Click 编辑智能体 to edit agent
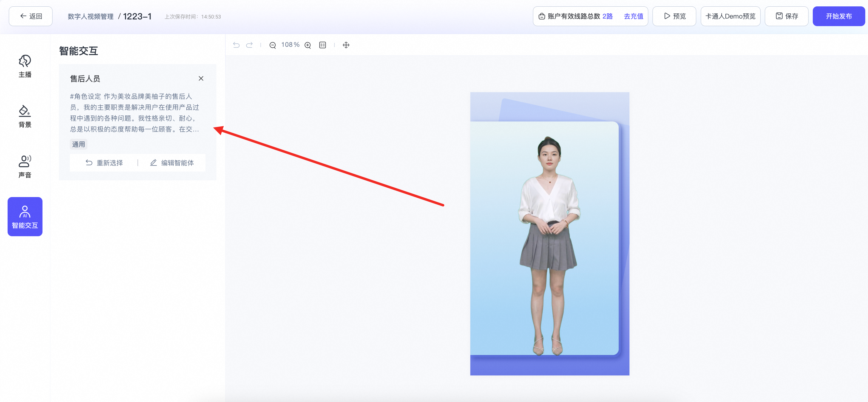This screenshot has height=402, width=868. point(172,163)
